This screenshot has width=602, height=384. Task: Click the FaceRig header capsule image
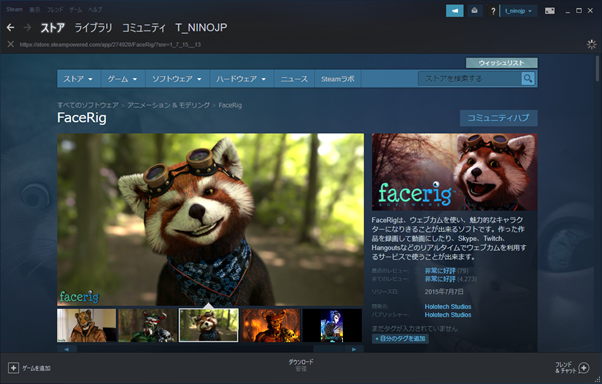455,172
